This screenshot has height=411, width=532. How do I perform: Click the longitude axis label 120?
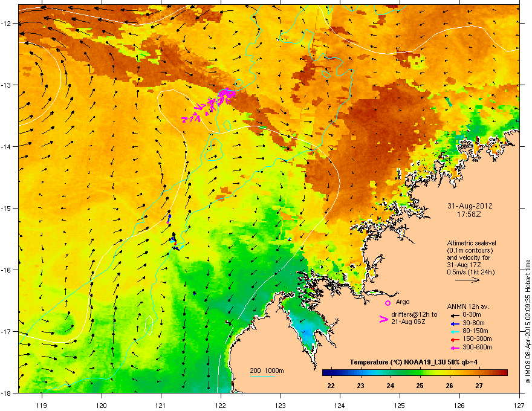click(102, 406)
